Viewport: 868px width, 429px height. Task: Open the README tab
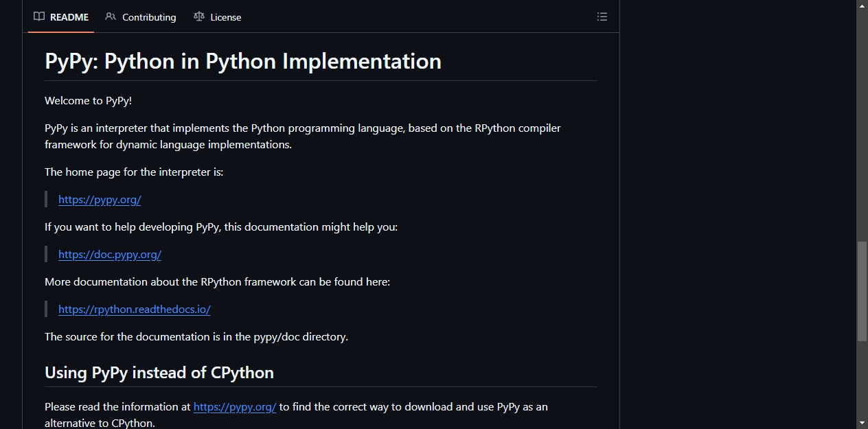[x=61, y=17]
